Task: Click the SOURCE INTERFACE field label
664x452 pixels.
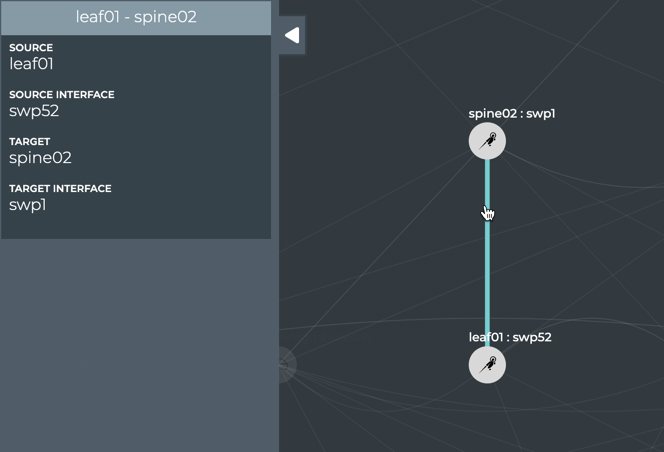Action: [x=62, y=95]
